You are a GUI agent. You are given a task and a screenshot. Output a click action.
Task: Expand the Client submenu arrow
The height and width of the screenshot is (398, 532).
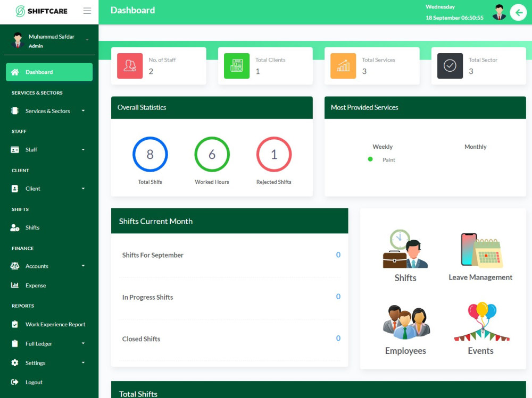coord(83,189)
